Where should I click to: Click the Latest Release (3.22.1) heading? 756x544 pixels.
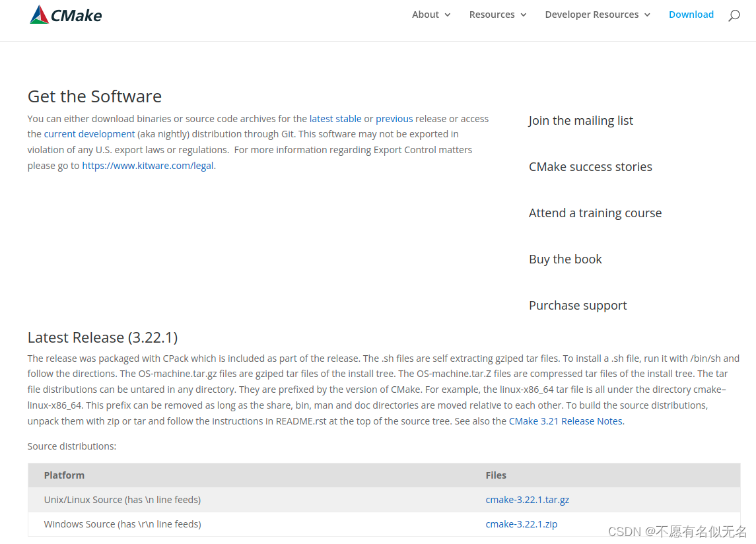[103, 337]
